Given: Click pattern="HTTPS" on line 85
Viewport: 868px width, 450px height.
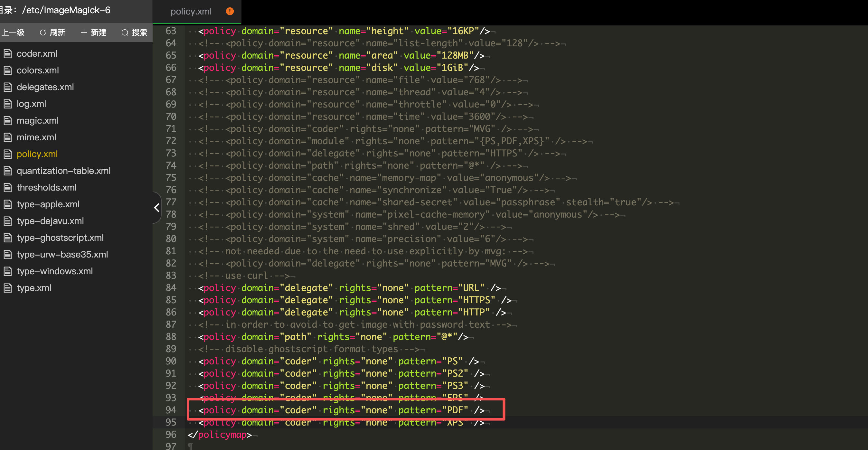Looking at the screenshot, I should point(455,300).
